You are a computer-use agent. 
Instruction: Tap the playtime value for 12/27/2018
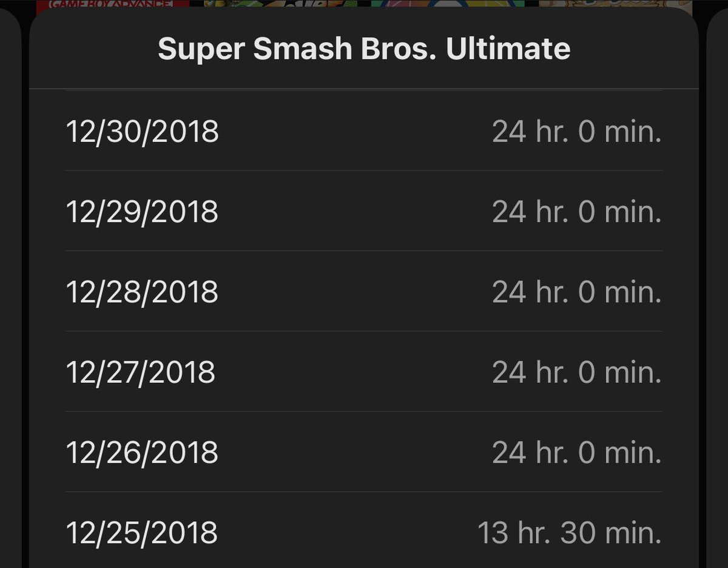[576, 371]
